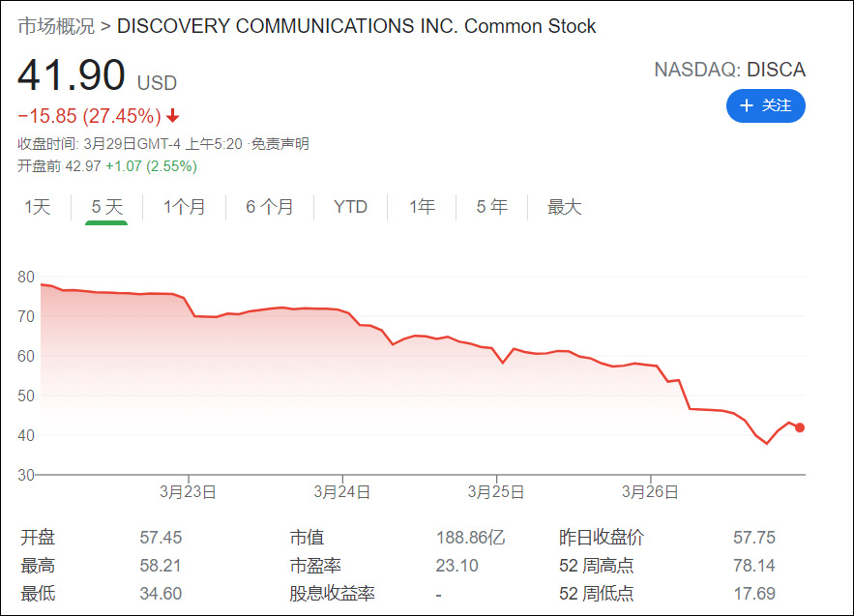Screen dimensions: 854x616
Task: Click the 41.90 current price value
Action: pos(72,75)
